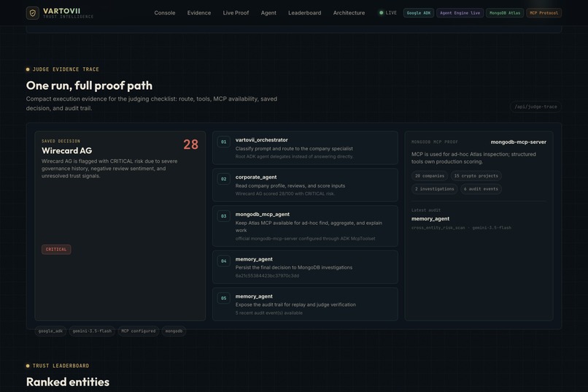588x392 pixels.
Task: Go to the Evidence section
Action: [199, 12]
